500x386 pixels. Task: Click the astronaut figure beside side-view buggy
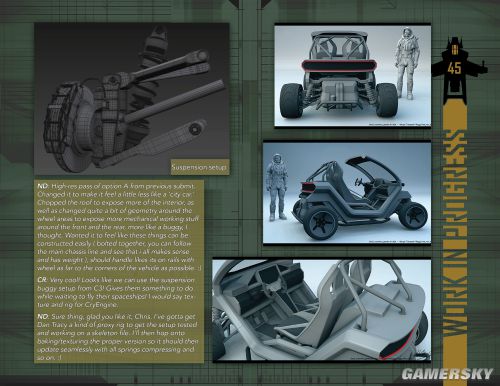click(x=277, y=187)
